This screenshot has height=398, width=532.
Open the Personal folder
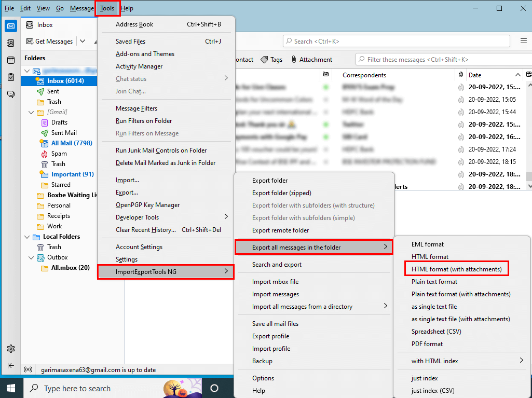[59, 205]
